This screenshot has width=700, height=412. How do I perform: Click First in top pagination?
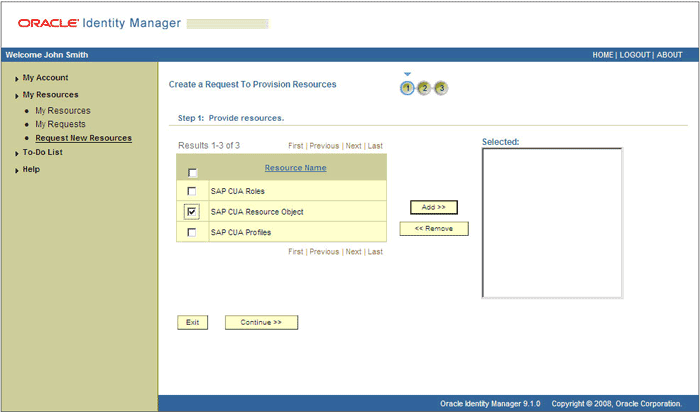296,146
